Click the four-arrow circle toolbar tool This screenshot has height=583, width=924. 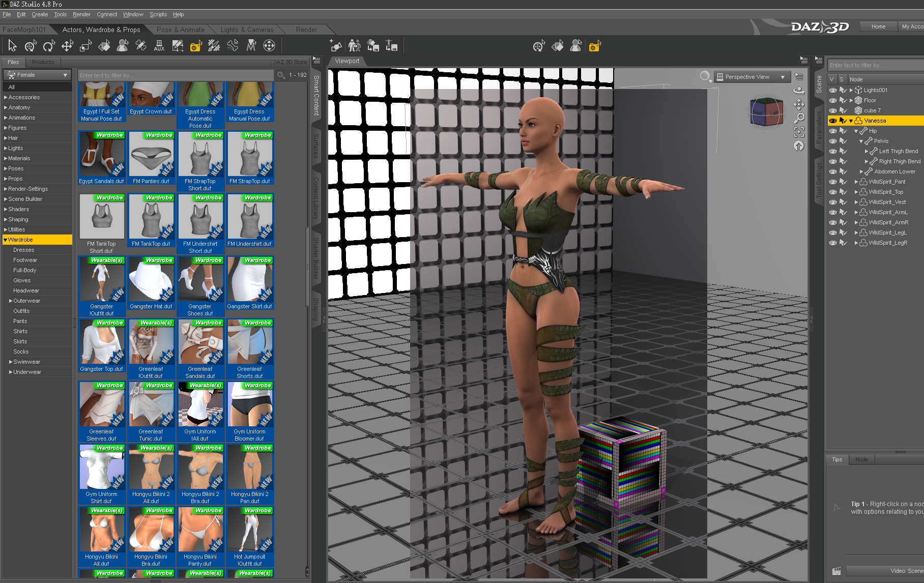[269, 46]
